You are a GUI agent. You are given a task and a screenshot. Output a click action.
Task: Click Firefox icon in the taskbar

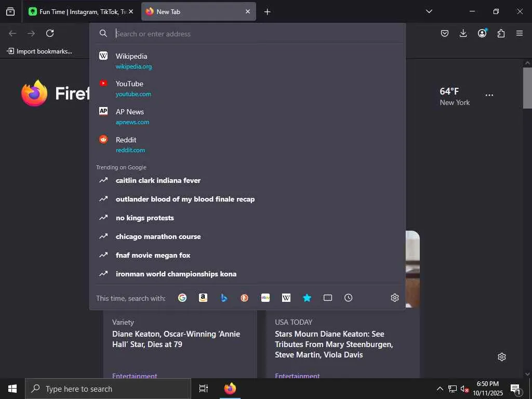[230, 389]
